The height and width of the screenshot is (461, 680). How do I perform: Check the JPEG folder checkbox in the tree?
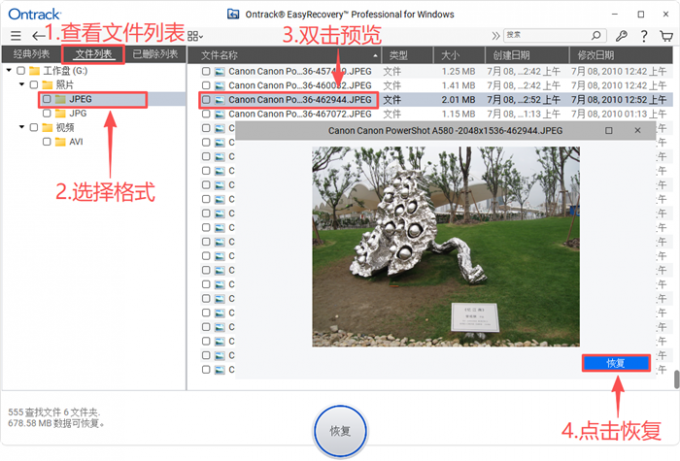(x=47, y=99)
